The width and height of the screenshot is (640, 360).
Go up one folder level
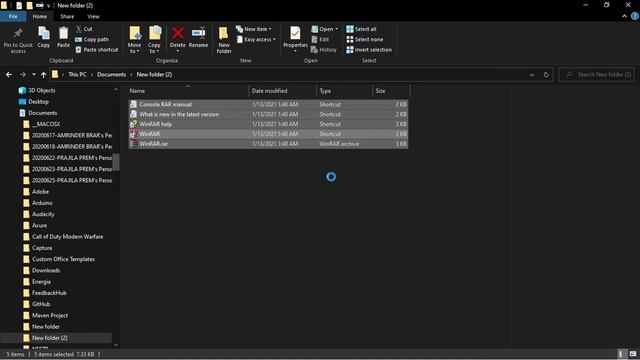(43, 75)
